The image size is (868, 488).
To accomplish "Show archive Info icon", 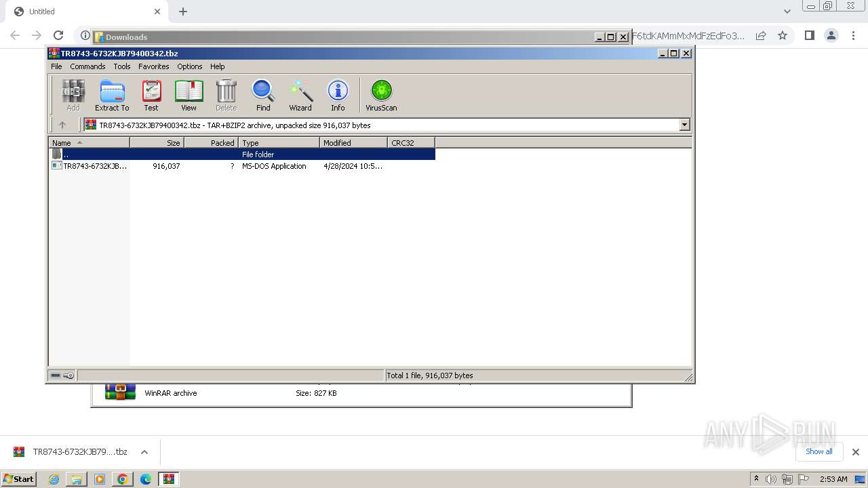I will click(x=338, y=95).
